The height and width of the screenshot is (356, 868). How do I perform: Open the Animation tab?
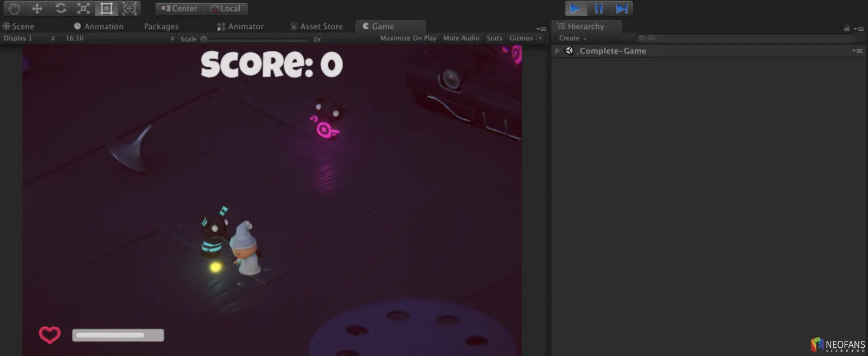click(x=99, y=26)
